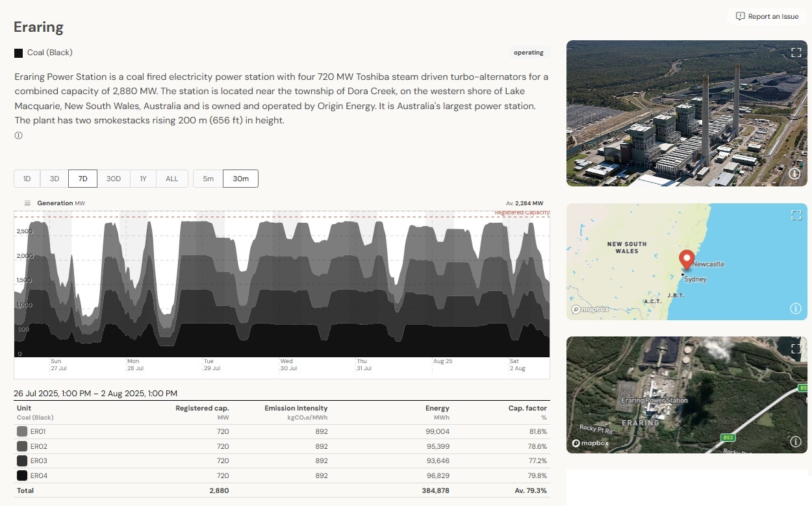Open info icon on regional map
The image size is (812, 506).
pyautogui.click(x=795, y=309)
